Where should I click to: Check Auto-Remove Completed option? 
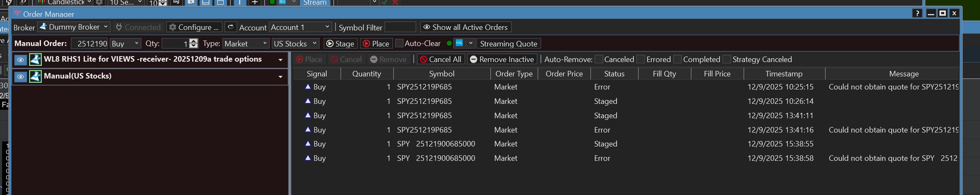677,60
